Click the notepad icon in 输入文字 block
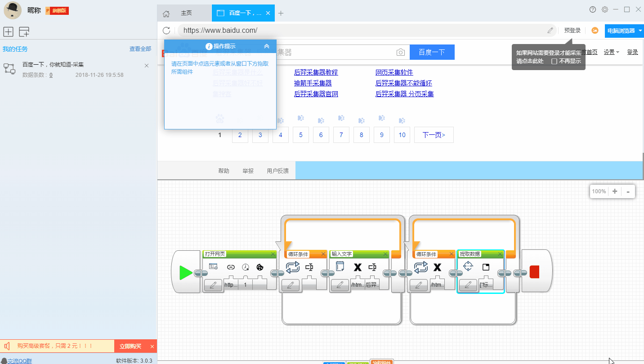Image resolution: width=644 pixels, height=364 pixels. tap(340, 267)
